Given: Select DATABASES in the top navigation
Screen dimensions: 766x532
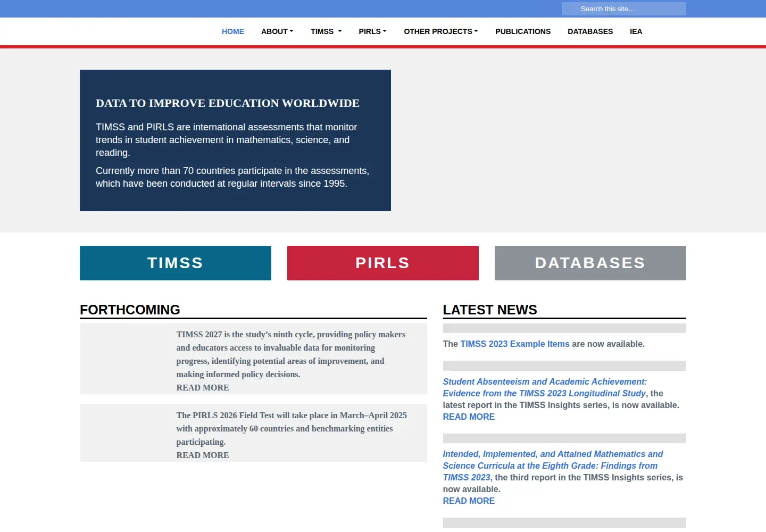Looking at the screenshot, I should (x=590, y=31).
